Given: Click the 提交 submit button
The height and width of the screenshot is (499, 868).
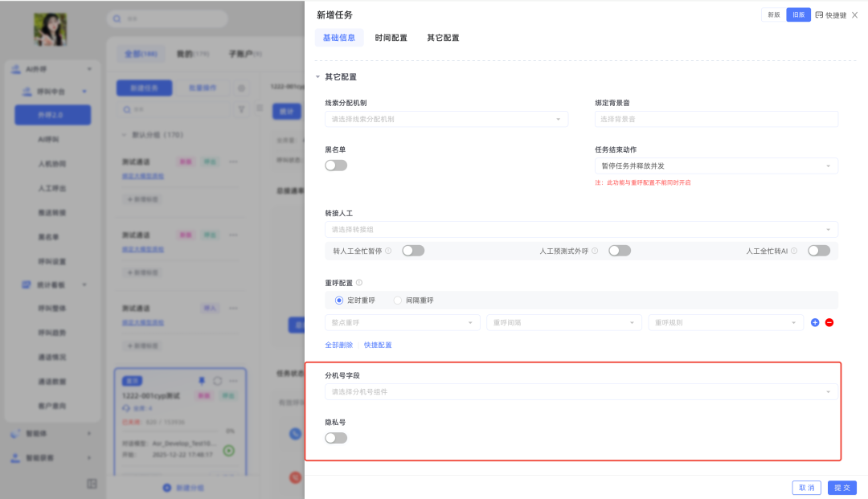Looking at the screenshot, I should pyautogui.click(x=842, y=488).
